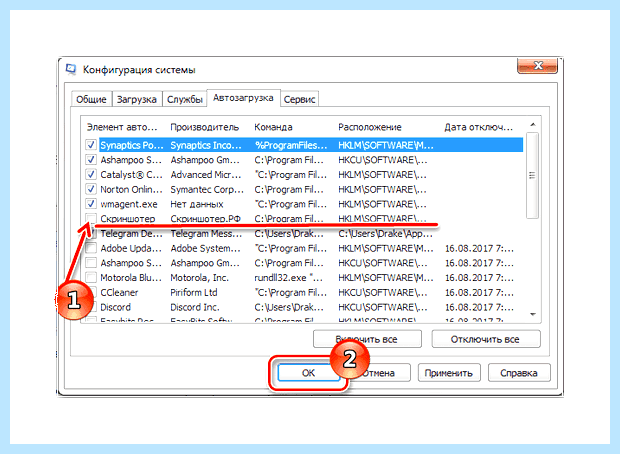620x454 pixels.
Task: Select the Скриншотер row name
Action: point(128,219)
